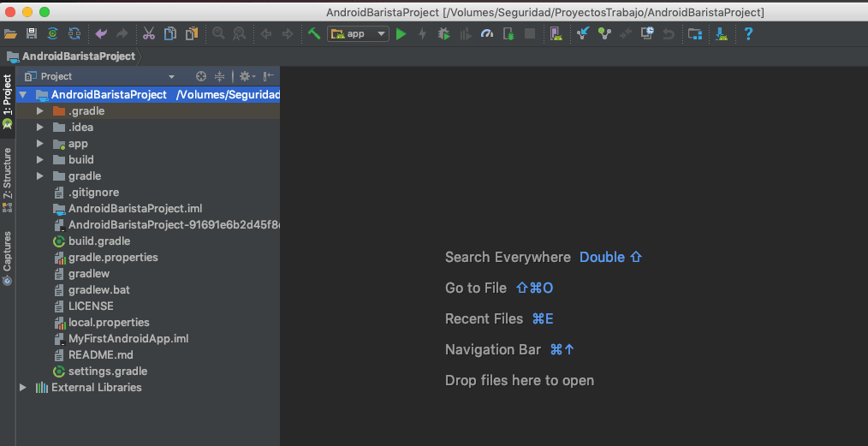Open the SDK Manager icon
This screenshot has width=868, height=446.
tap(722, 33)
